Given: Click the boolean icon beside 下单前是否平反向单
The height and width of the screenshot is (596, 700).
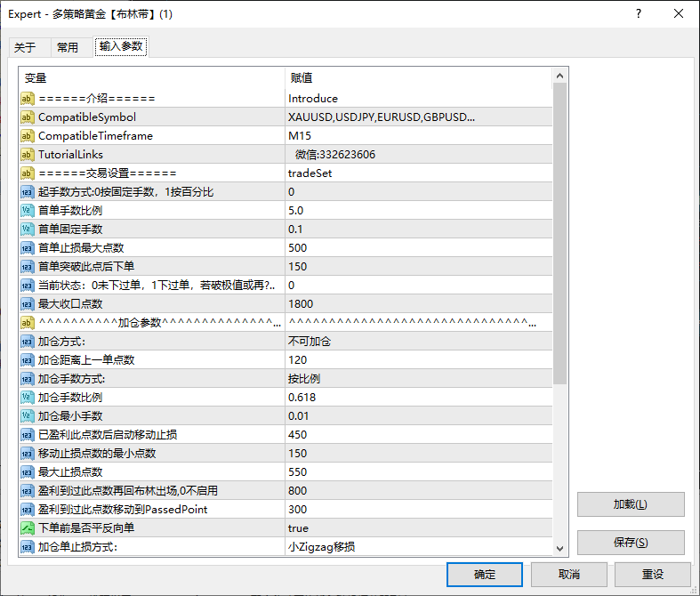Looking at the screenshot, I should tap(28, 528).
